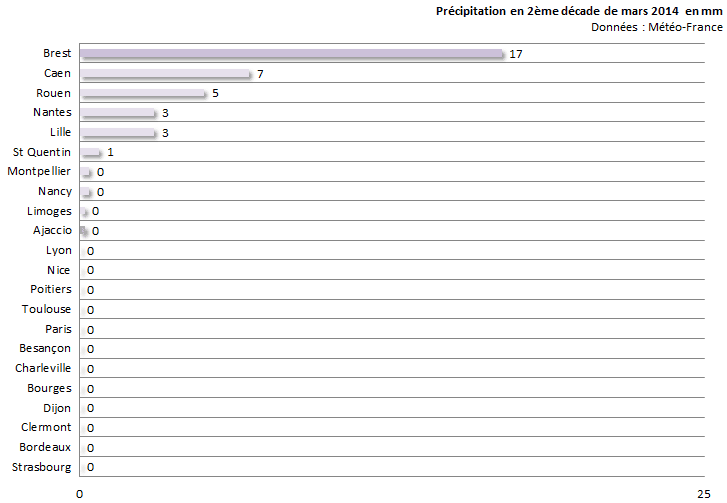The height and width of the screenshot is (503, 727).
Task: Click the value 0 in Ajaccio row
Action: (96, 231)
